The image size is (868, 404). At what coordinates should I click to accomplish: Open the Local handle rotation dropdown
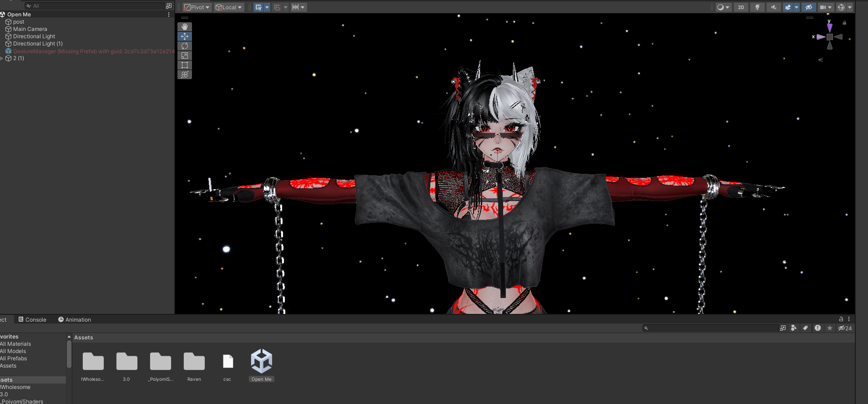coord(229,7)
